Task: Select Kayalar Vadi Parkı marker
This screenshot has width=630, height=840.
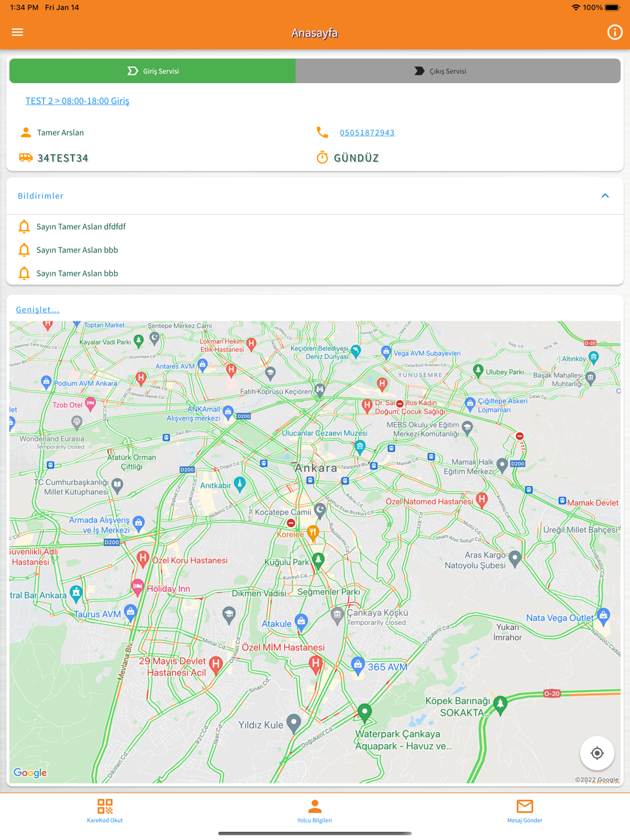Action: coord(139,341)
